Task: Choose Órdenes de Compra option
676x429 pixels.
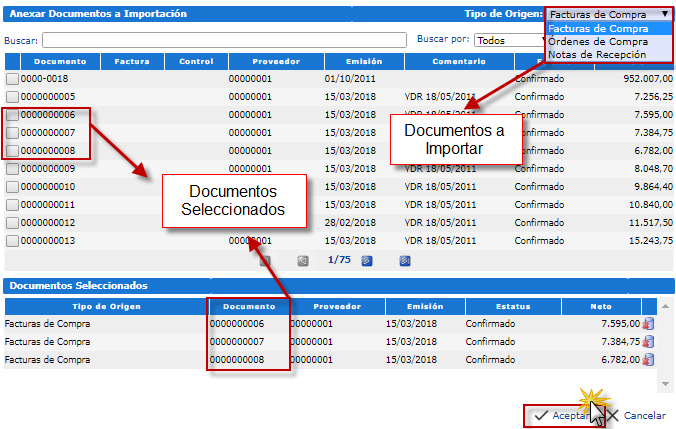Action: (x=609, y=42)
